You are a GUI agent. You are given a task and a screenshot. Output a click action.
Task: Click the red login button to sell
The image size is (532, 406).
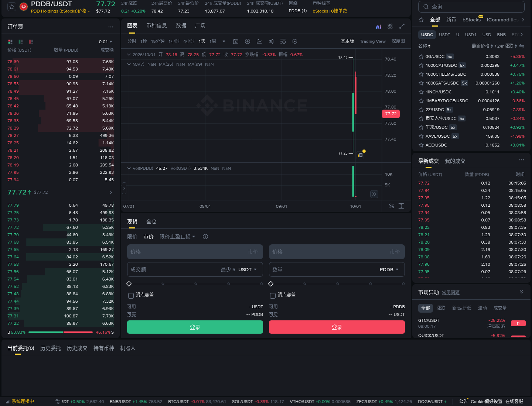337,327
